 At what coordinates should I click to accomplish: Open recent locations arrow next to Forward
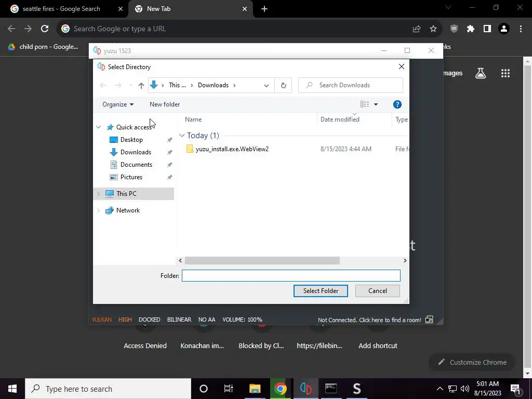pyautogui.click(x=130, y=85)
